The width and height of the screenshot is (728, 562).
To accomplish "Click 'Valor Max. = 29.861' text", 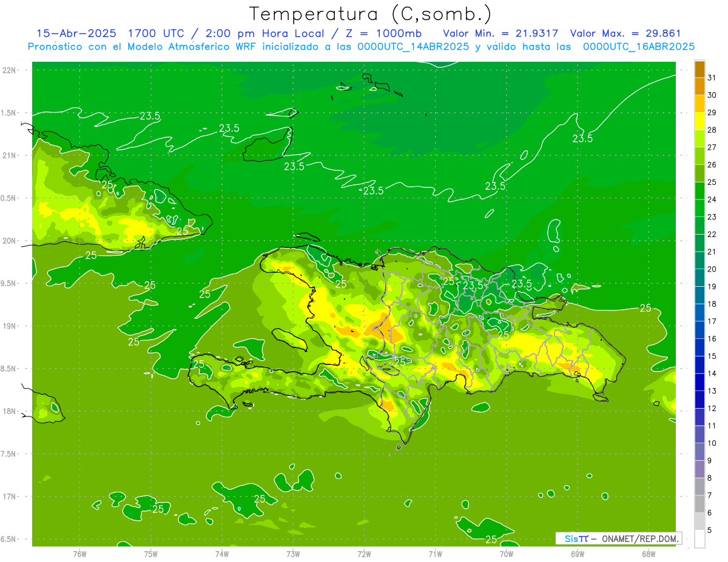I will coord(625,34).
